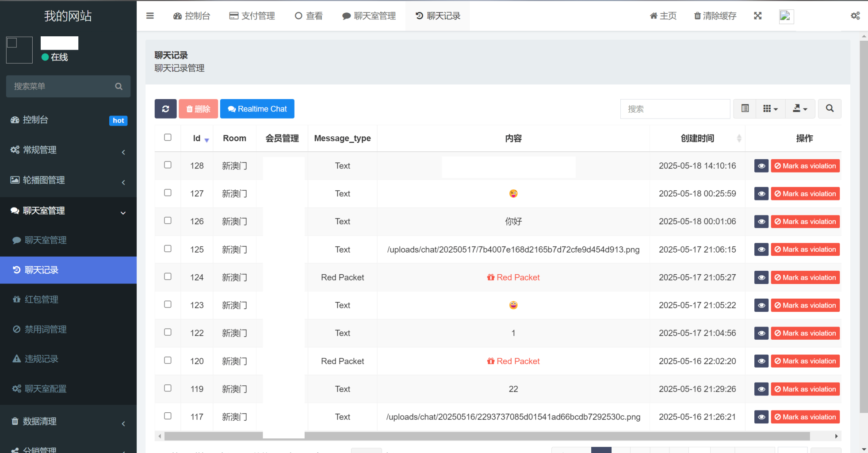Check the checkbox for record 124
Viewport: 868px width, 453px height.
pos(168,276)
